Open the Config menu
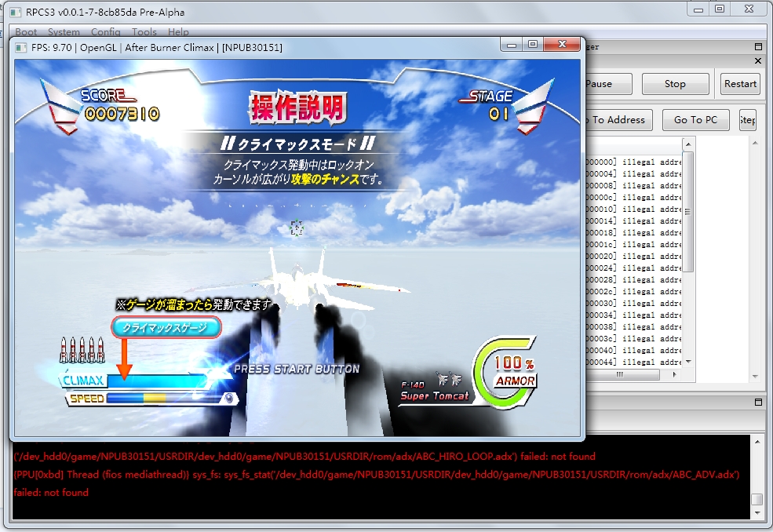This screenshot has height=532, width=773. coord(105,32)
